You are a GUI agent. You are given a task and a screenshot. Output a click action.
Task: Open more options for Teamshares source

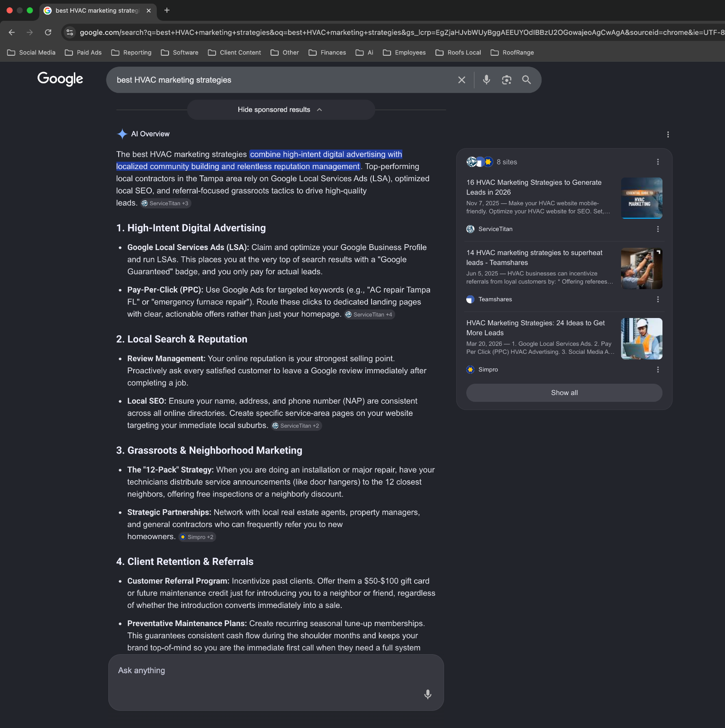click(x=658, y=299)
